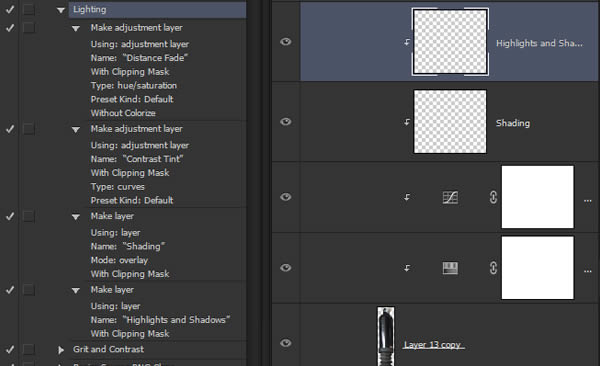Select the Shading layer name
The image size is (600, 366).
point(513,123)
